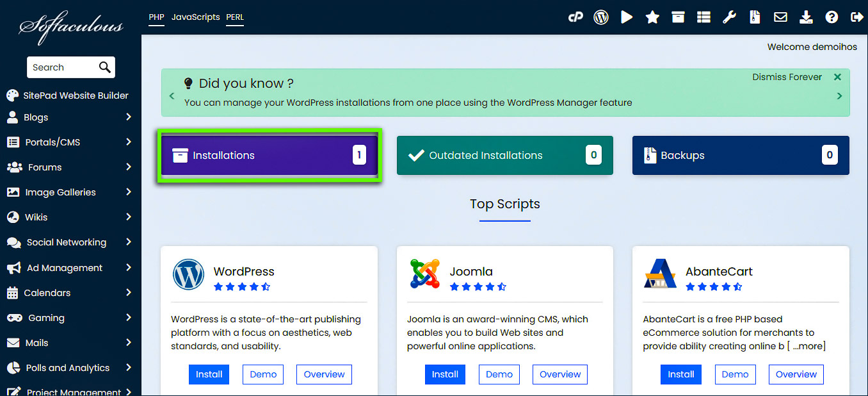Open settings with the wrench icon

click(729, 17)
